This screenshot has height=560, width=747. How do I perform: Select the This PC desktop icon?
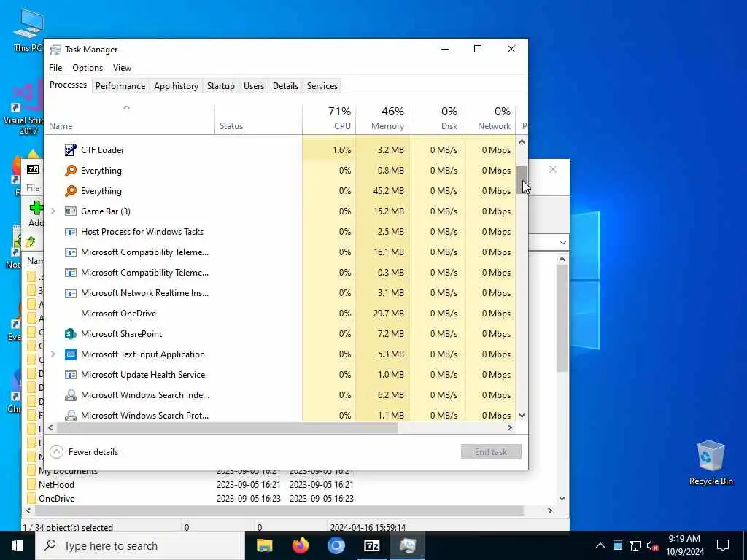(x=28, y=29)
